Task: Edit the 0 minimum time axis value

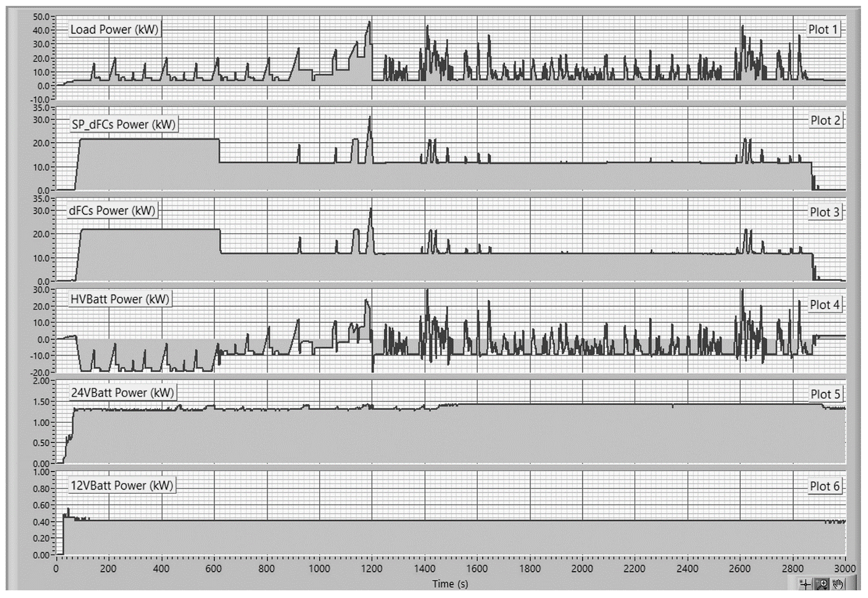Action: [x=56, y=568]
